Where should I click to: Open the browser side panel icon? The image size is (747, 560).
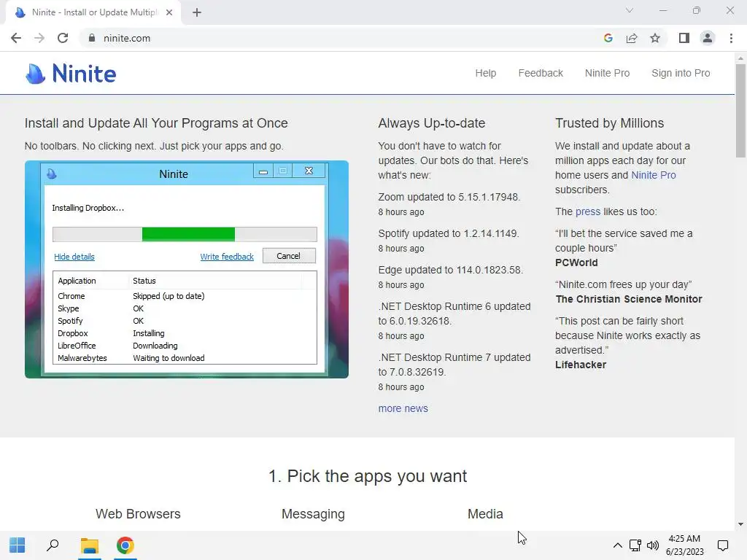click(684, 38)
